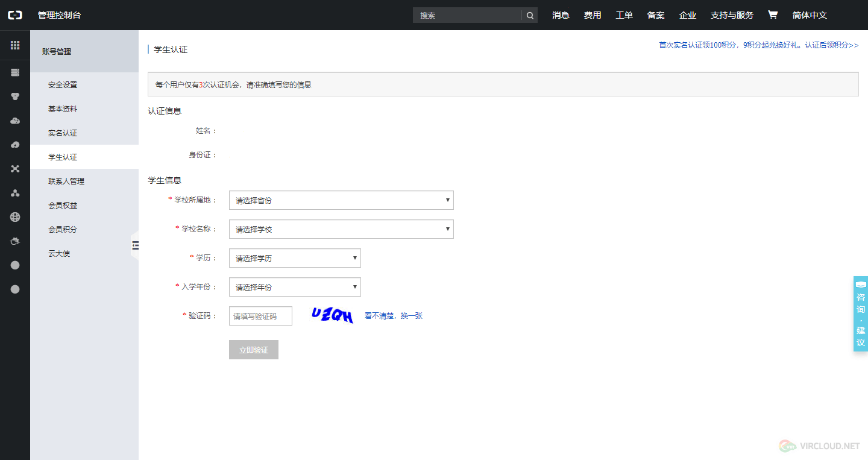This screenshot has height=460, width=868.
Task: Open the 首次实名认证领100积分 promo link
Action: tap(759, 45)
